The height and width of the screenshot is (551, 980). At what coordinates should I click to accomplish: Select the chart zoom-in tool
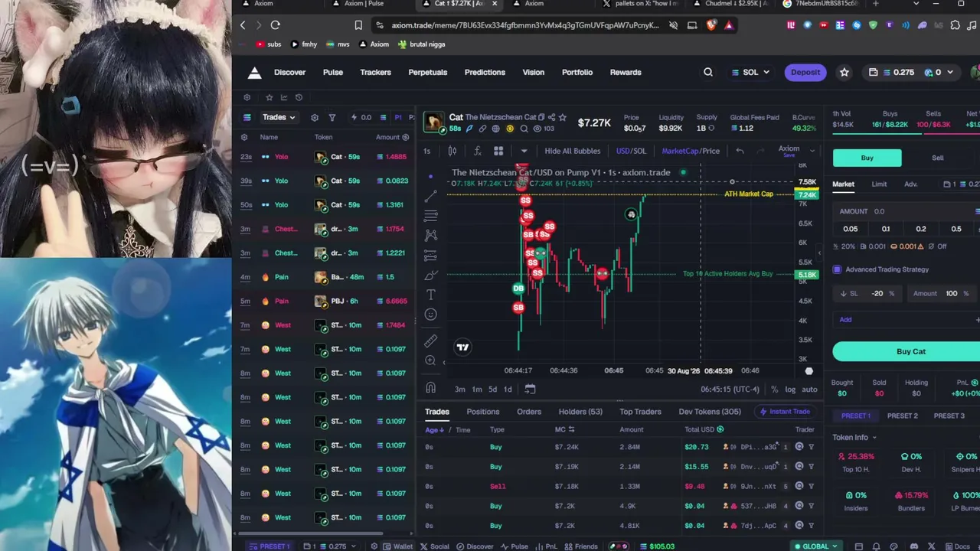(x=431, y=360)
